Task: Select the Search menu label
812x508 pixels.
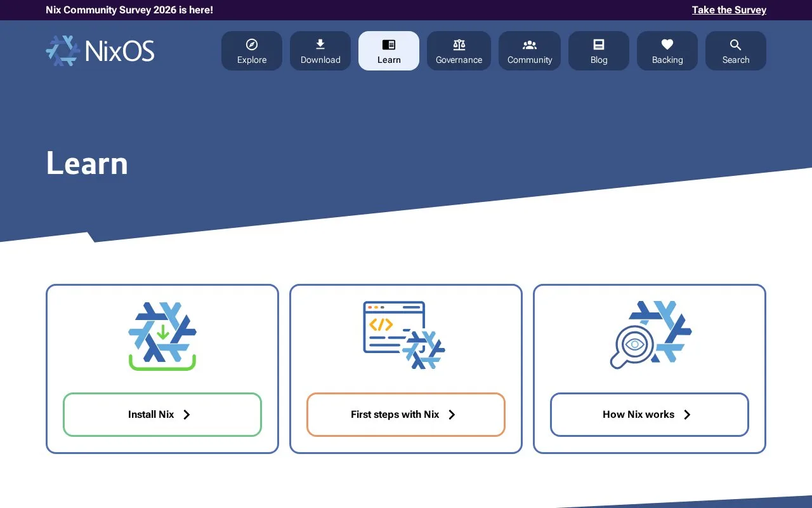Action: [x=736, y=60]
